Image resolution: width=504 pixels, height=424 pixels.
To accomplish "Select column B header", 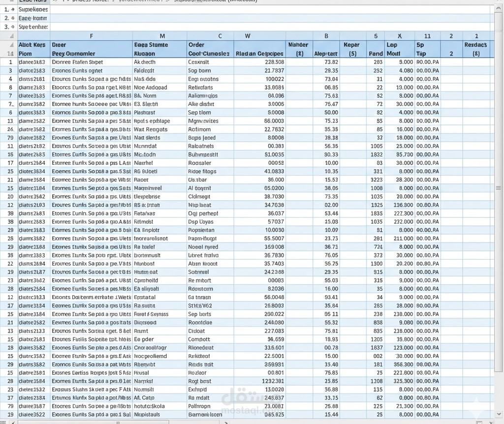I will pos(326,36).
